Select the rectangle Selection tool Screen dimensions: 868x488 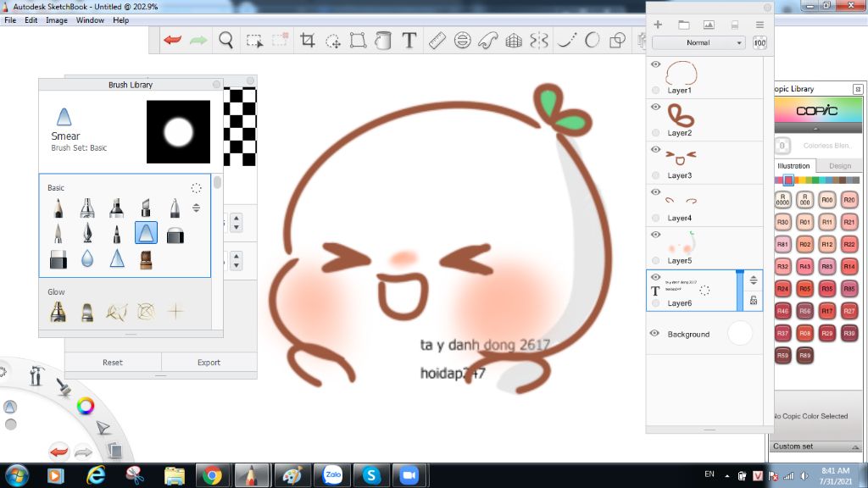pos(254,41)
